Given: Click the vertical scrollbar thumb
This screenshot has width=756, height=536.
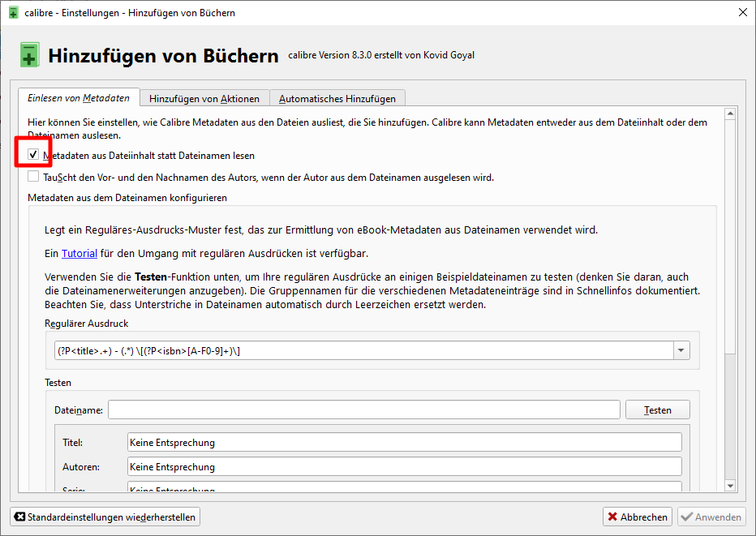Looking at the screenshot, I should click(x=730, y=236).
